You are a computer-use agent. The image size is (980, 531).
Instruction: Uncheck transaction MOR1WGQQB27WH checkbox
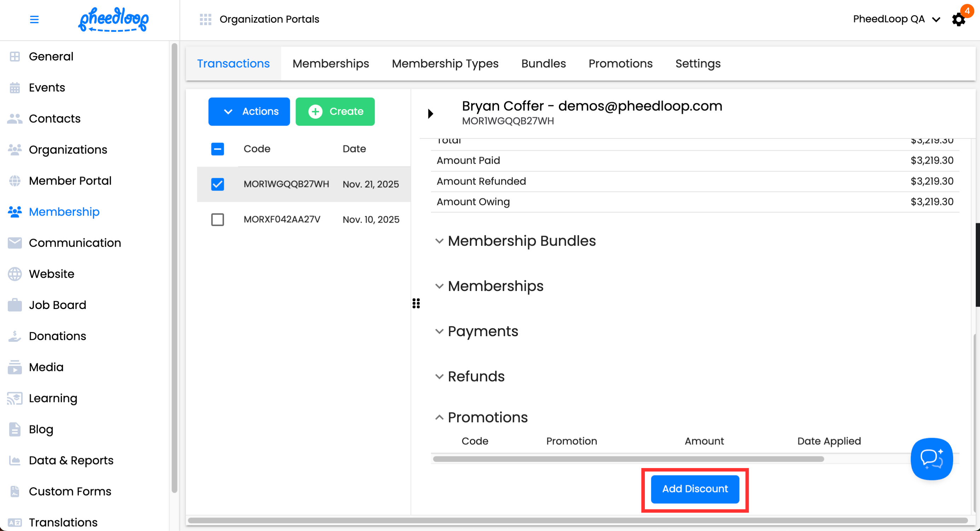tap(218, 185)
